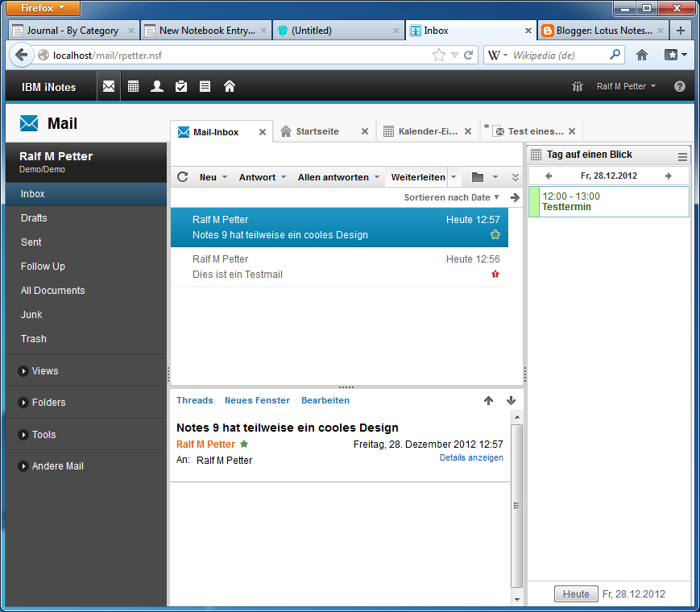Image resolution: width=700 pixels, height=612 pixels.
Task: Open the Notebook icon in iNotes bar
Action: pos(205,86)
